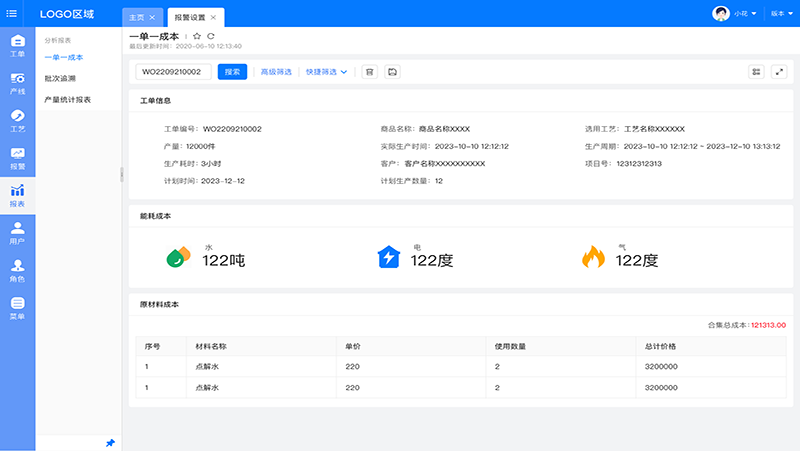The image size is (800, 451).
Task: Open the 小花 user dropdown
Action: (745, 13)
